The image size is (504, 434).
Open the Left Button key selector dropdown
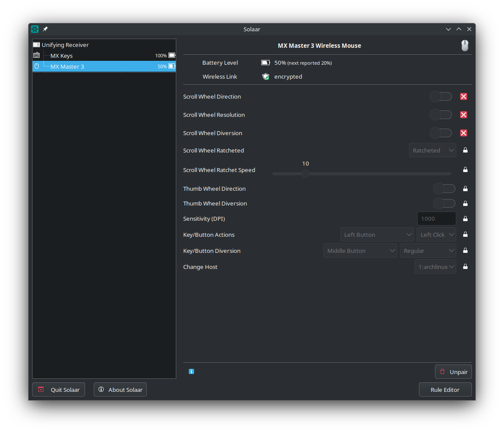click(377, 235)
